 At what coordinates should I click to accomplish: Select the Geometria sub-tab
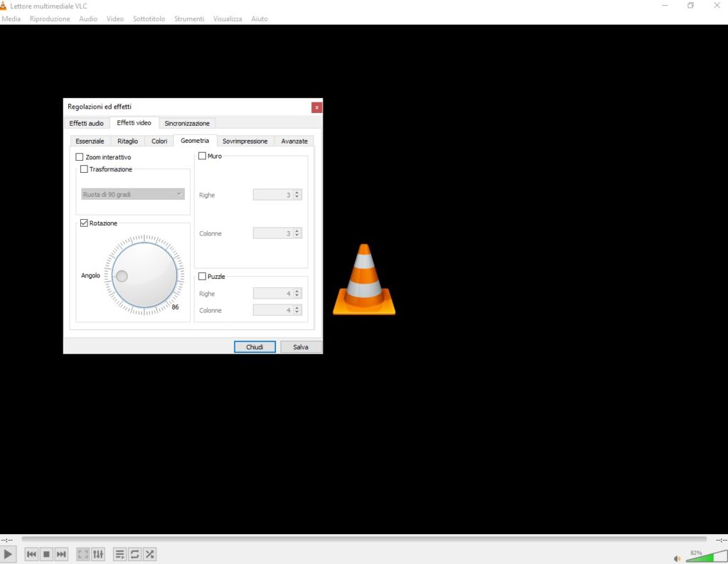[x=195, y=141]
